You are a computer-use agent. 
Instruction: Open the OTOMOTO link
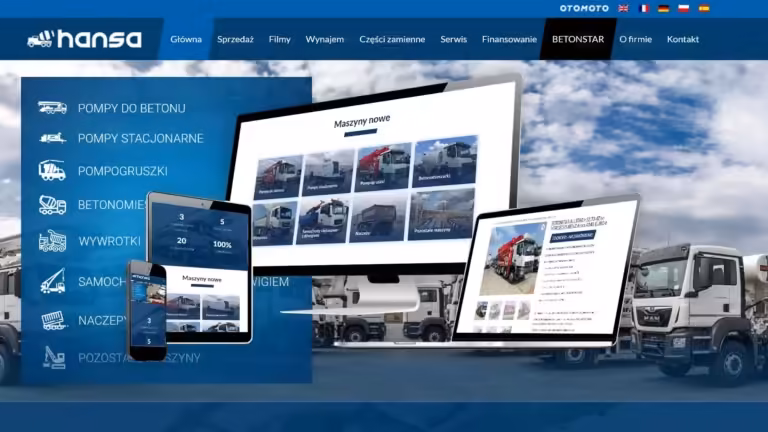[x=584, y=8]
